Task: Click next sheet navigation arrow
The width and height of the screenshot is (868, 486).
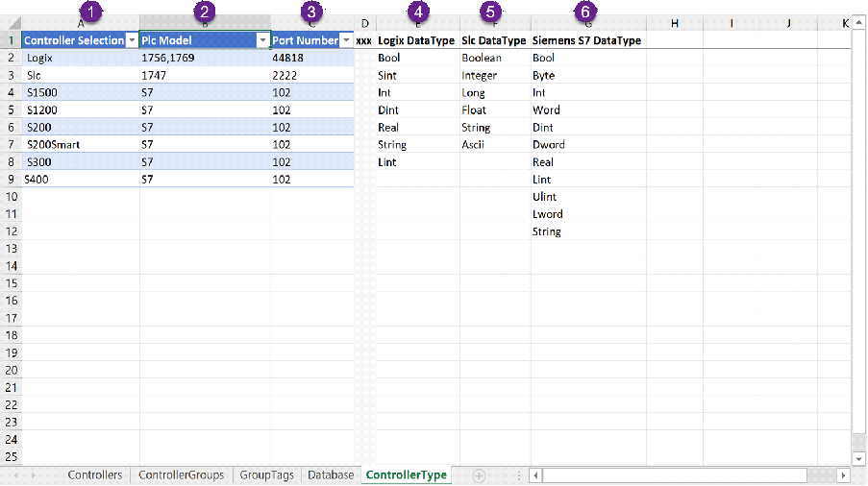Action: (x=34, y=475)
